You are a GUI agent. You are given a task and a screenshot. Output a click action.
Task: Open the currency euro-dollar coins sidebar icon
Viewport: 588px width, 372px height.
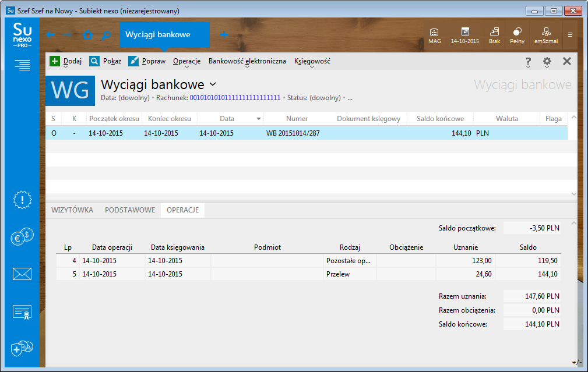pyautogui.click(x=22, y=237)
